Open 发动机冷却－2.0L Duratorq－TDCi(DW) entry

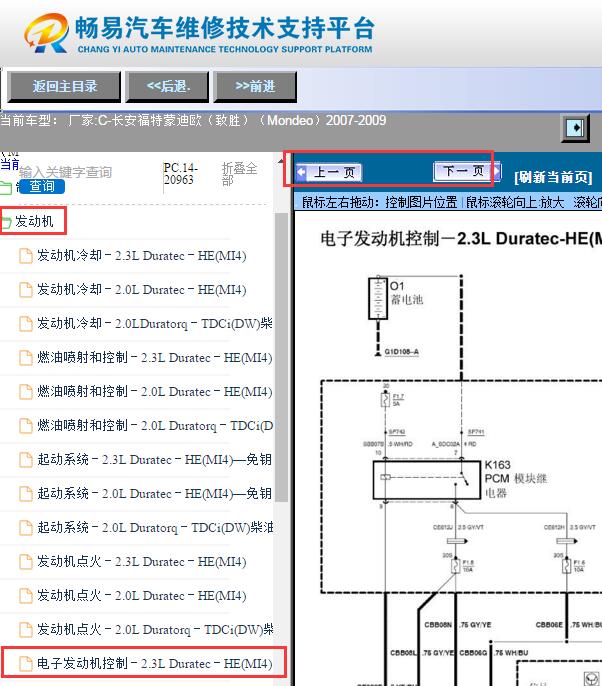point(154,324)
